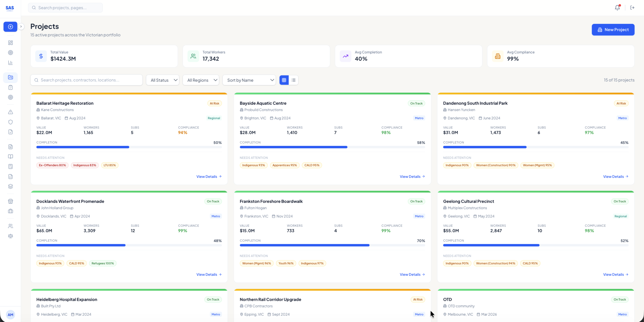Open the users people sidebar icon

tap(10, 226)
